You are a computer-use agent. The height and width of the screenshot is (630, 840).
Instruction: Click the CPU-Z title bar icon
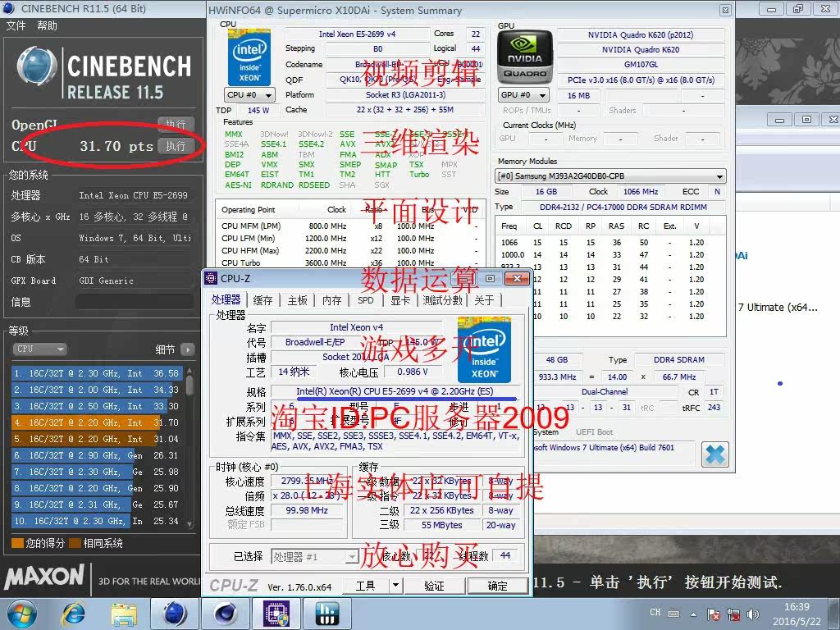click(212, 278)
